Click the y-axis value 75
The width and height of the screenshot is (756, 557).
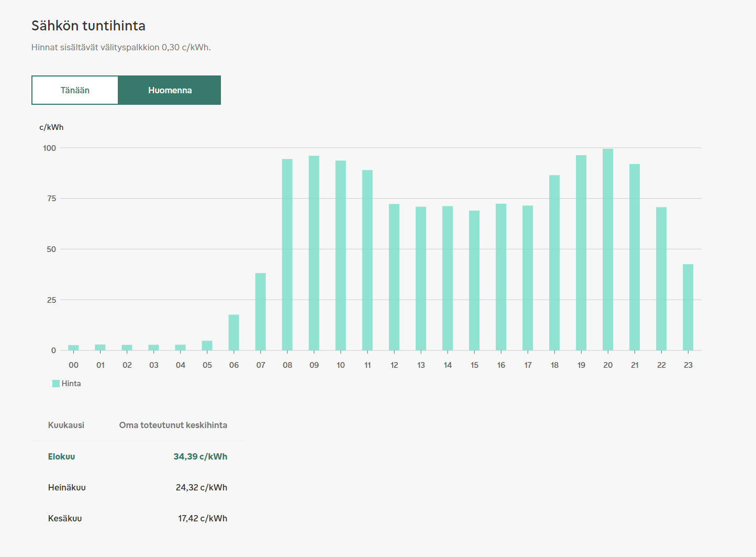point(51,199)
